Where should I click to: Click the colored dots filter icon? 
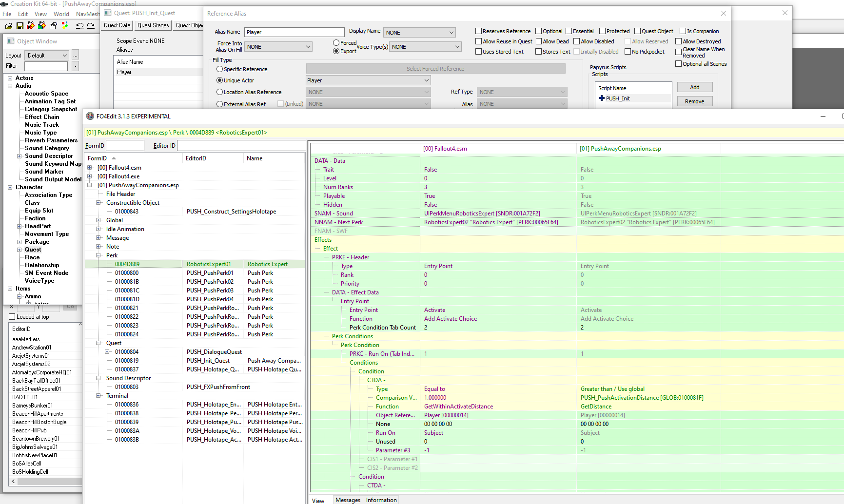point(65,25)
